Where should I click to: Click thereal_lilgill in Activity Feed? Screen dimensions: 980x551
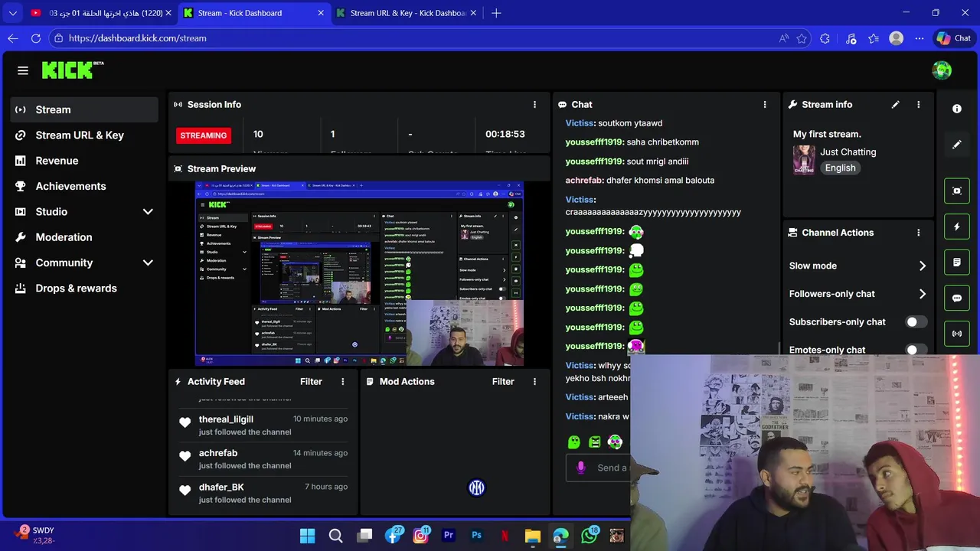pos(226,419)
